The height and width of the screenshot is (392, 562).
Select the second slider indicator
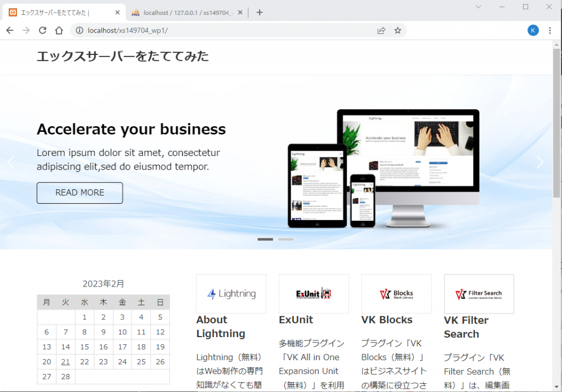tap(285, 239)
